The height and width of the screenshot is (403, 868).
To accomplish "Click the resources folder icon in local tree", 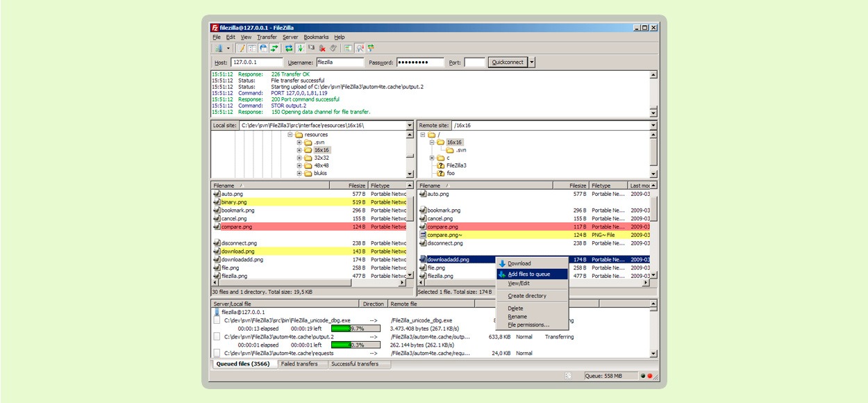I will point(299,135).
